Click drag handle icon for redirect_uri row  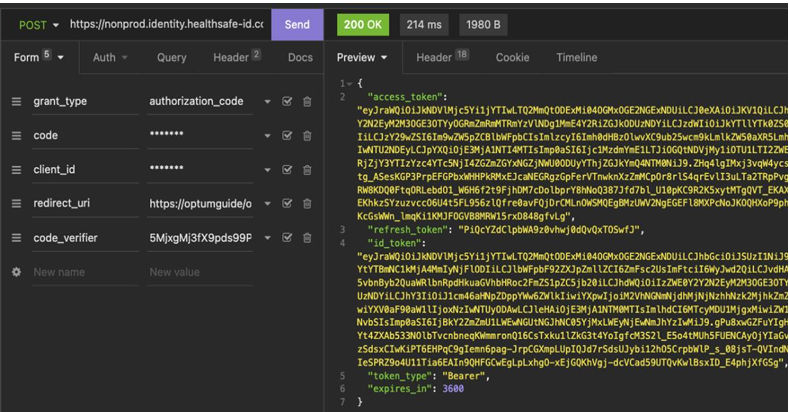point(17,204)
